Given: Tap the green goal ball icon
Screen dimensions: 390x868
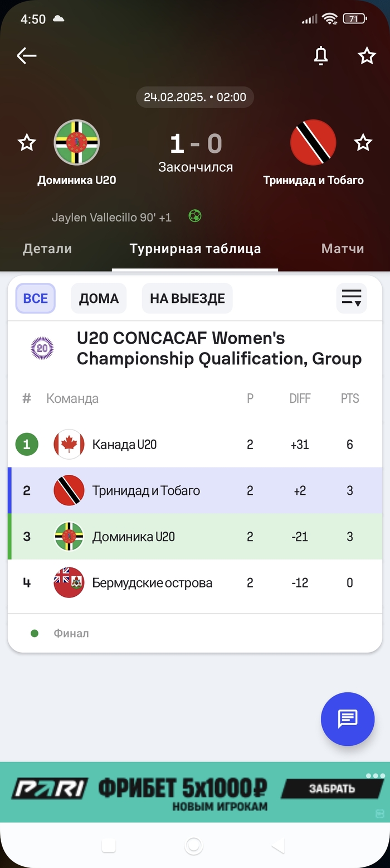Looking at the screenshot, I should coord(195,216).
